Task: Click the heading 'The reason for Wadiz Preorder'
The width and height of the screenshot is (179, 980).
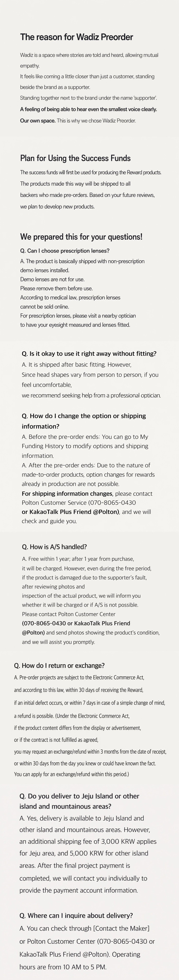Action: point(77,37)
